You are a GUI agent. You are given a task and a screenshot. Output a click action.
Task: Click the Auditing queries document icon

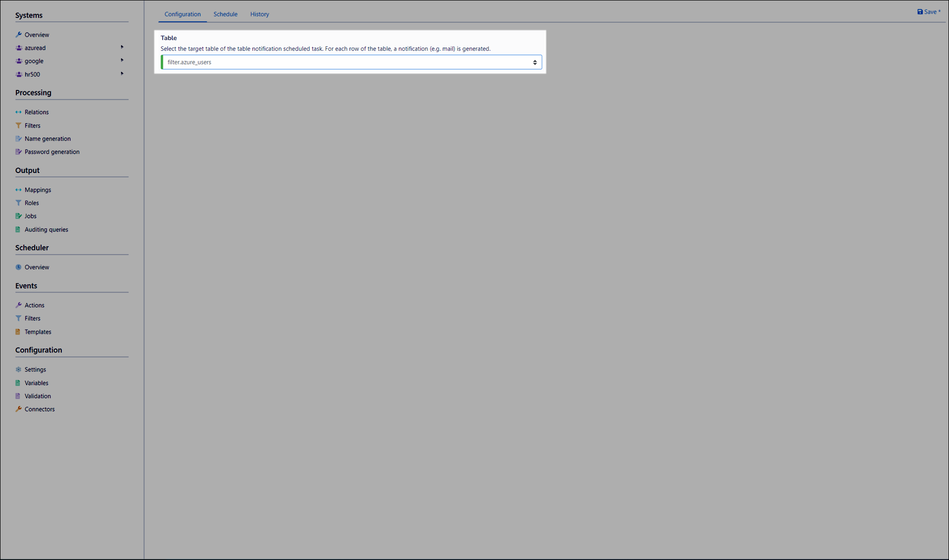19,229
